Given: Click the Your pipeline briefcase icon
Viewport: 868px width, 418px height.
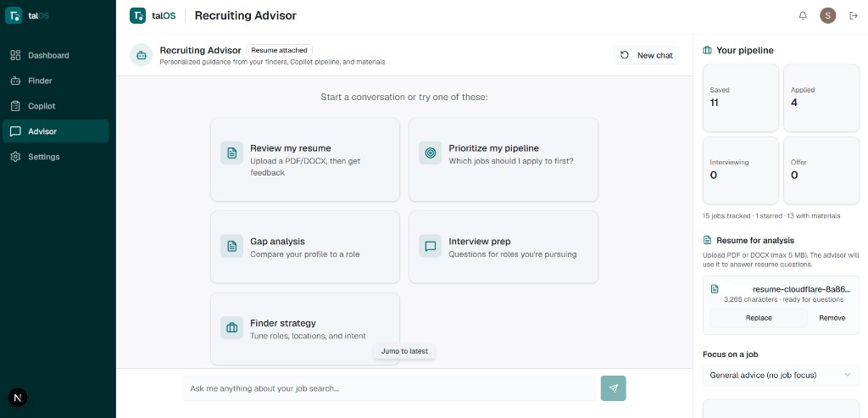Looking at the screenshot, I should pyautogui.click(x=707, y=50).
